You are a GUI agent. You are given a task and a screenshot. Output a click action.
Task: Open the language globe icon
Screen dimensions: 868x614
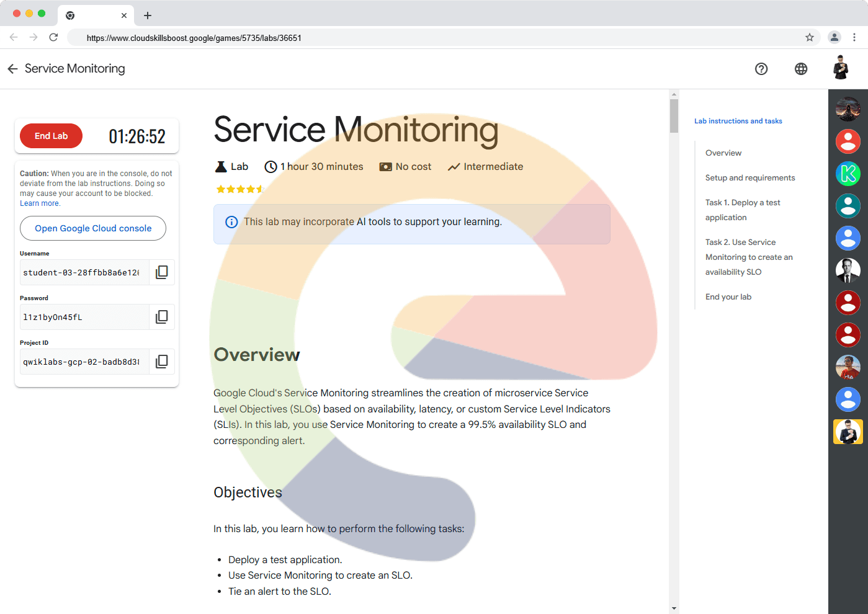pyautogui.click(x=801, y=69)
